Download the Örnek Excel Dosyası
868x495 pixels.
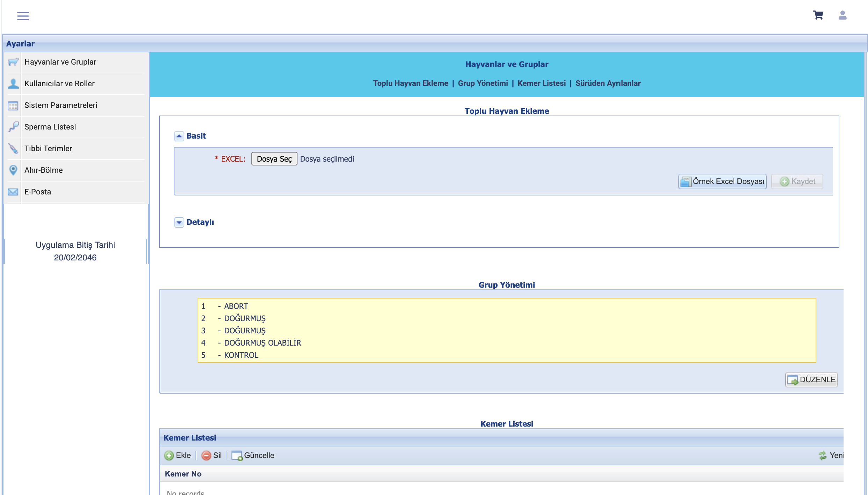click(x=722, y=182)
